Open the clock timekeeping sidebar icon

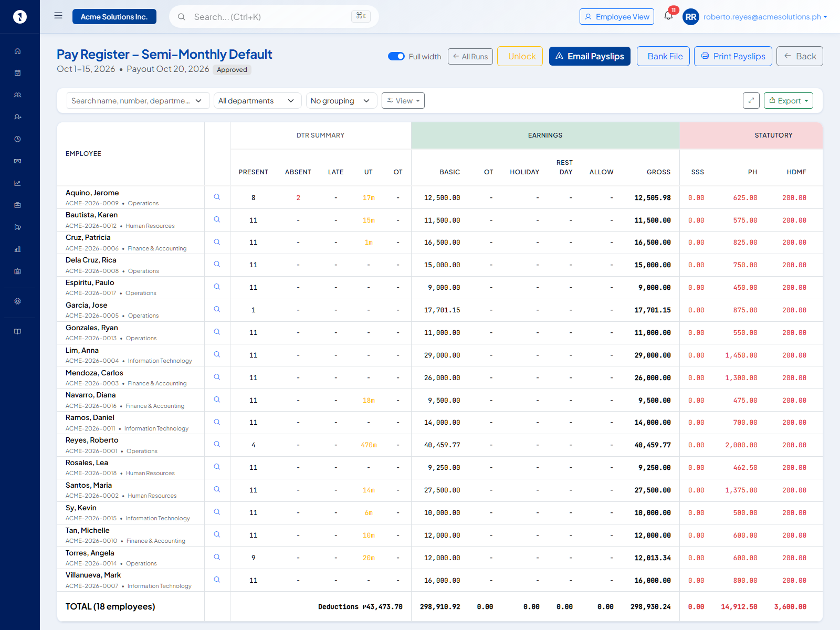pos(17,139)
